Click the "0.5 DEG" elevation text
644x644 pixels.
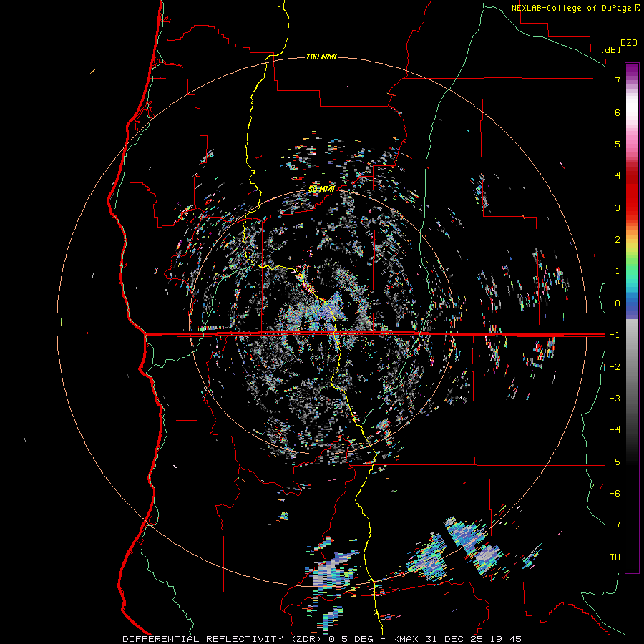click(351, 639)
